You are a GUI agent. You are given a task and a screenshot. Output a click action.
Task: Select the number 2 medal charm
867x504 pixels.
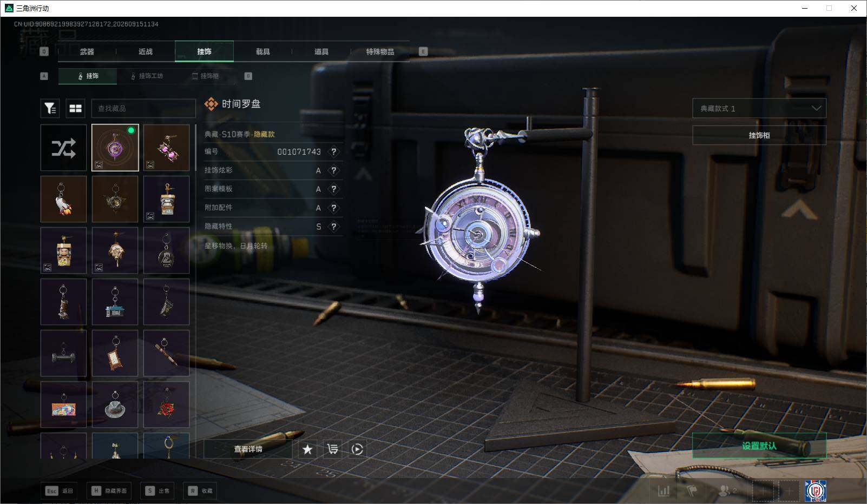(x=167, y=250)
